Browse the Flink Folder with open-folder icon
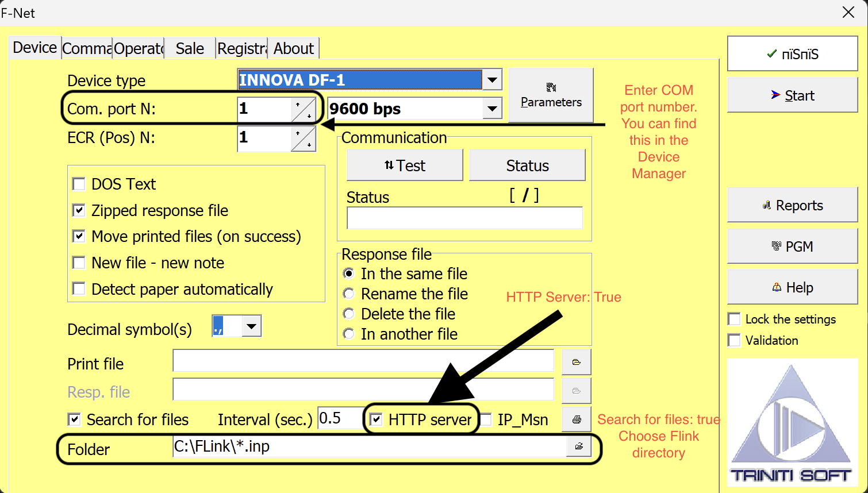The image size is (868, 493). 579,446
